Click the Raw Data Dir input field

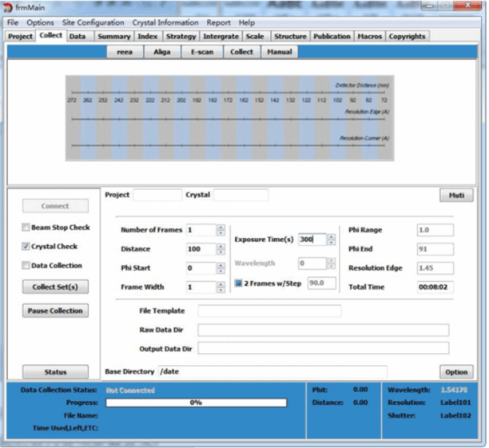[x=323, y=330]
